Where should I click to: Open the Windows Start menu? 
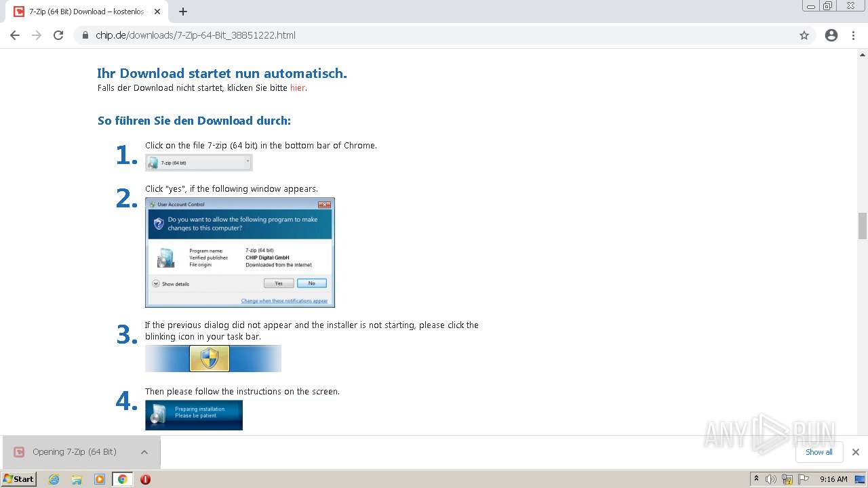click(19, 479)
